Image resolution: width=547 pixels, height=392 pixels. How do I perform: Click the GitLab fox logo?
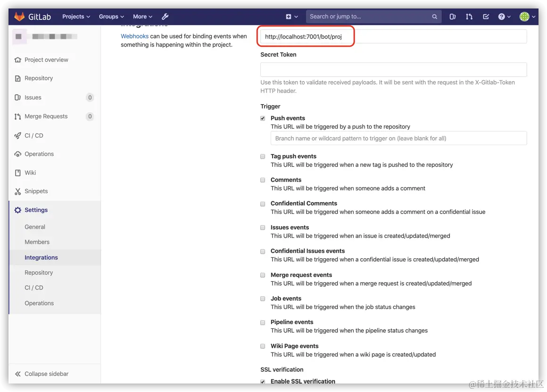pos(19,16)
